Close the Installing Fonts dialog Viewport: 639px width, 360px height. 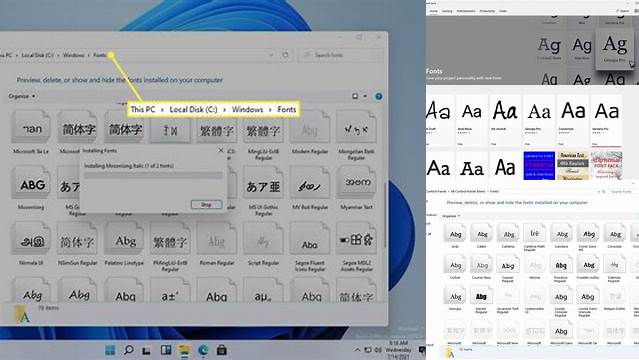click(220, 150)
